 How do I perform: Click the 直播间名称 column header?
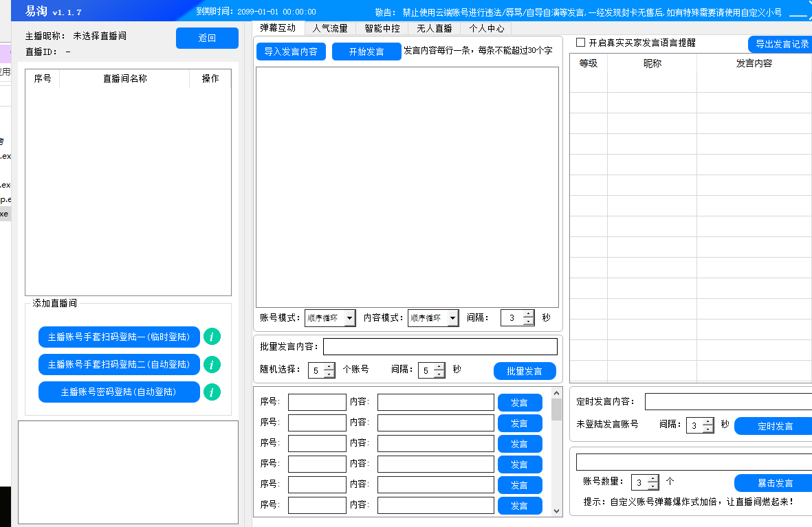125,79
